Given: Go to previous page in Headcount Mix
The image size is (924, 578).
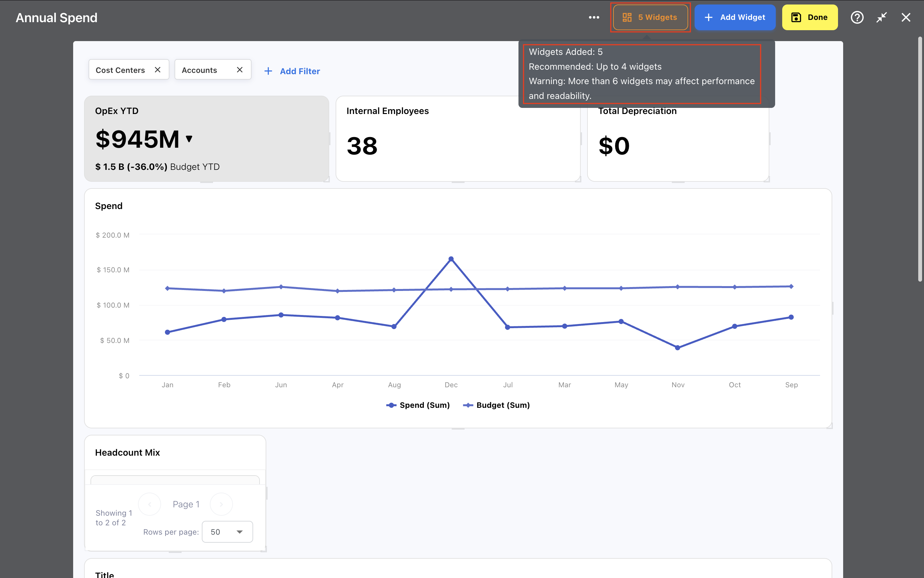Looking at the screenshot, I should [x=149, y=504].
